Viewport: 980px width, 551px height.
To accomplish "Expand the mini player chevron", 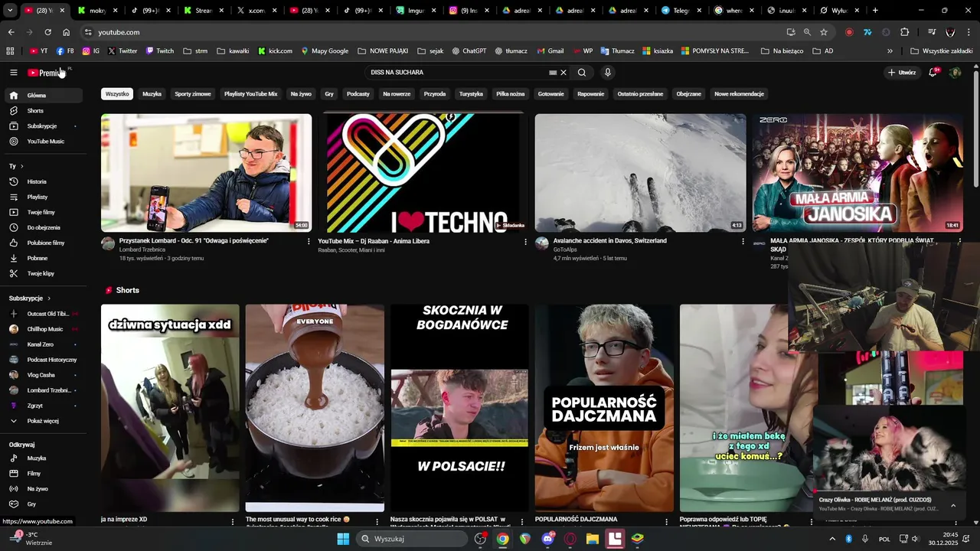I will pos(953,506).
